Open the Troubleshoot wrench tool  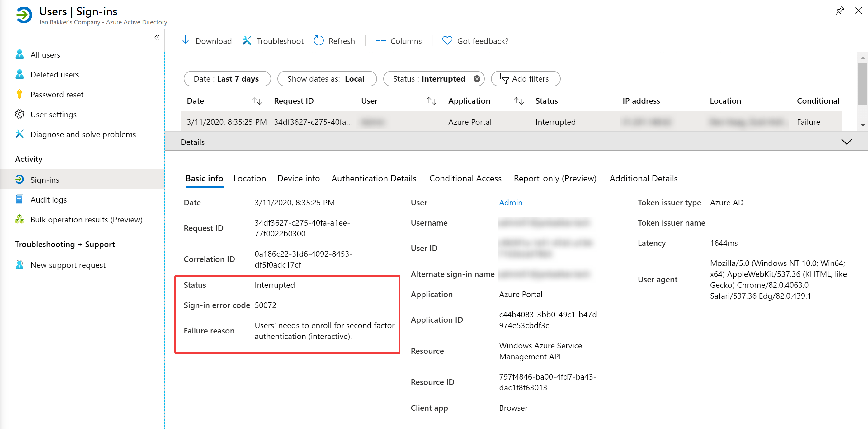tap(247, 41)
